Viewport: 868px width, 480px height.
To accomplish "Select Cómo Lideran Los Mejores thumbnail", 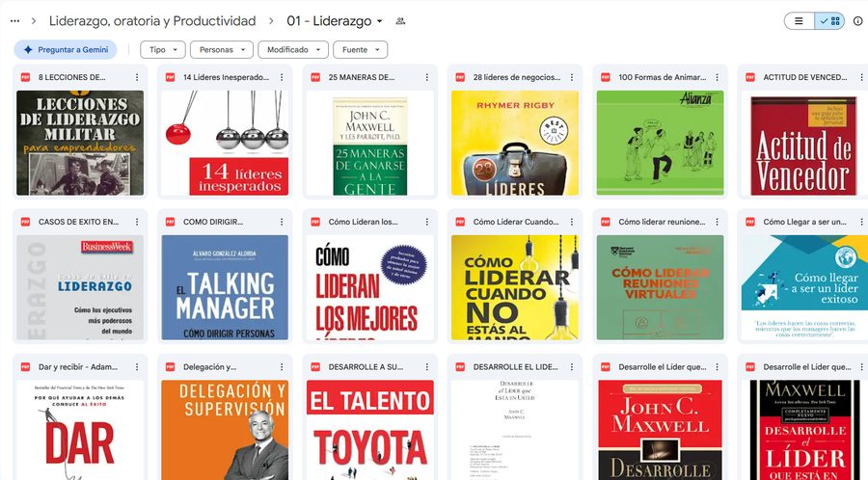I will 369,287.
